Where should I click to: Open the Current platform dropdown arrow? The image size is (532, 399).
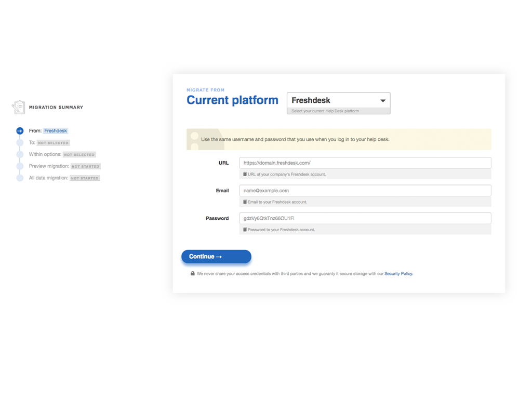pos(383,101)
